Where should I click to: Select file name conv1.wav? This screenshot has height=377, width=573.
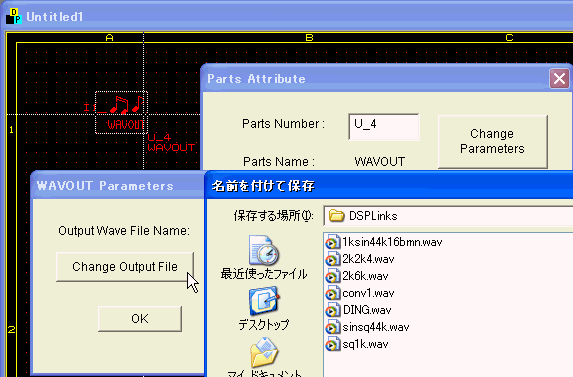(x=368, y=293)
